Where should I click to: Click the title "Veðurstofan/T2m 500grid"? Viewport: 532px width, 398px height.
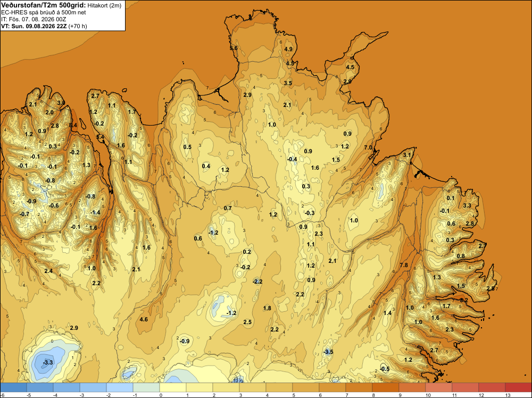[44, 5]
